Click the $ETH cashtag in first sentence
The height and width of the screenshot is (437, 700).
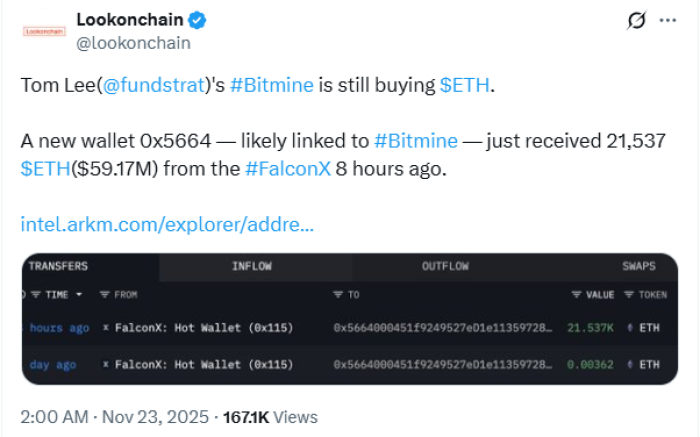[465, 85]
